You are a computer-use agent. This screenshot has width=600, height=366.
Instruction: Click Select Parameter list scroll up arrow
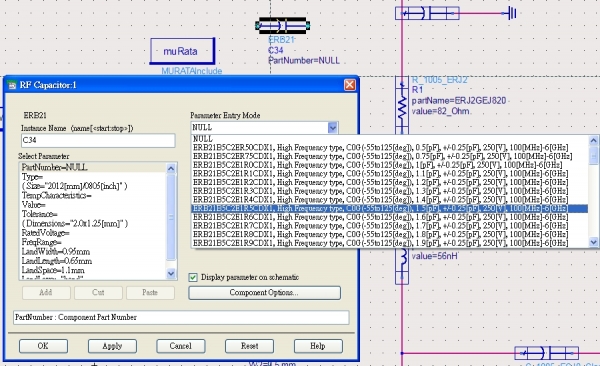171,168
